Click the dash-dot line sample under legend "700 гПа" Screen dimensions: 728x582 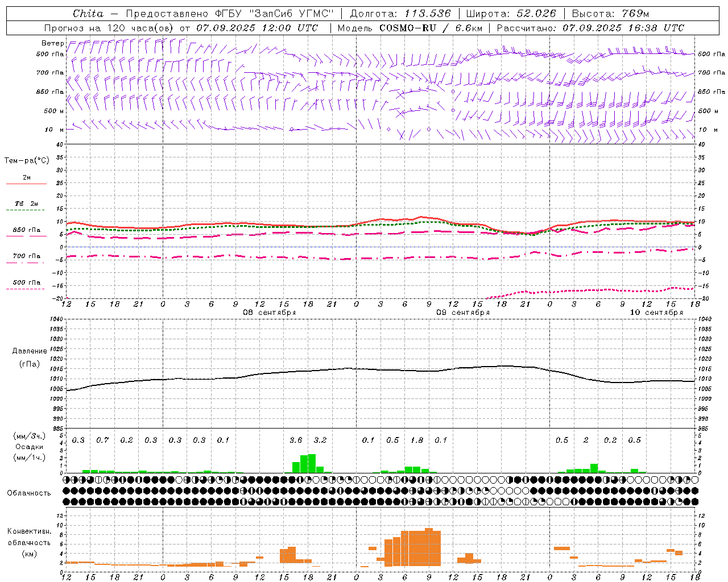click(26, 263)
